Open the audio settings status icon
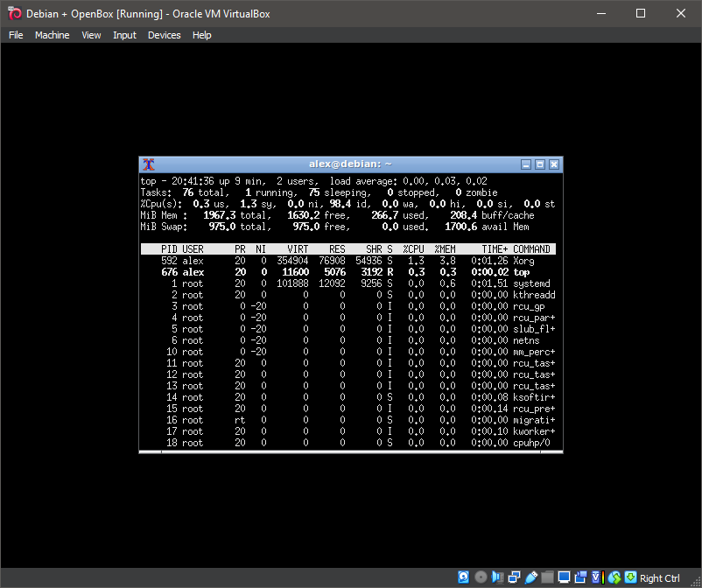Viewport: 702px width, 588px height. [497, 577]
